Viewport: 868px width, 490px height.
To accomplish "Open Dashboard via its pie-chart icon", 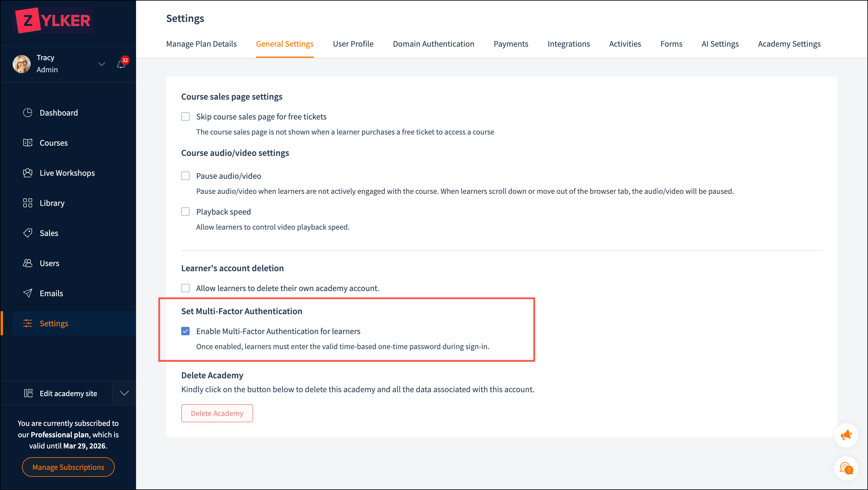I will coord(28,113).
